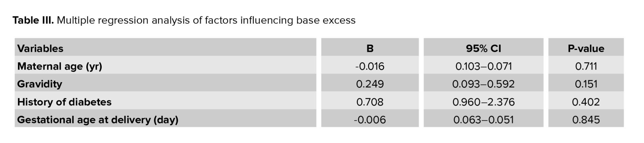
Task: Select the Variables column header
Action: [40, 49]
